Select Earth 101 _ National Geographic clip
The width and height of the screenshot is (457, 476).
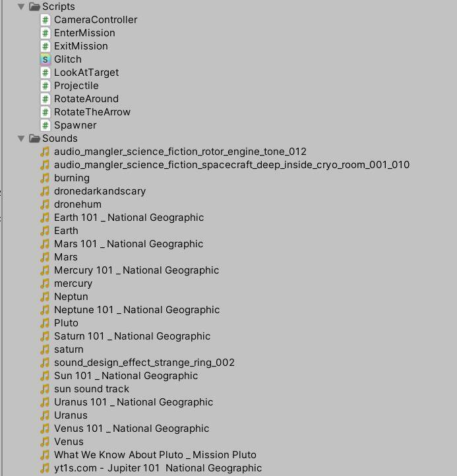[129, 218]
